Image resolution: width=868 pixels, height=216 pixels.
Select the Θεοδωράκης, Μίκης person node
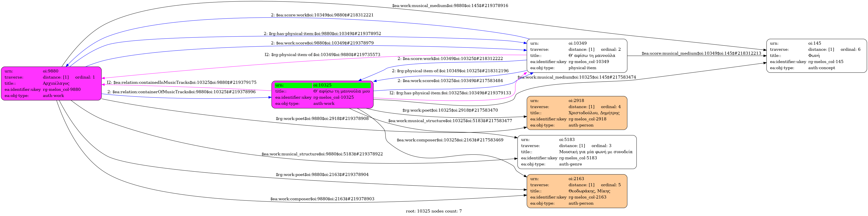[x=576, y=191]
